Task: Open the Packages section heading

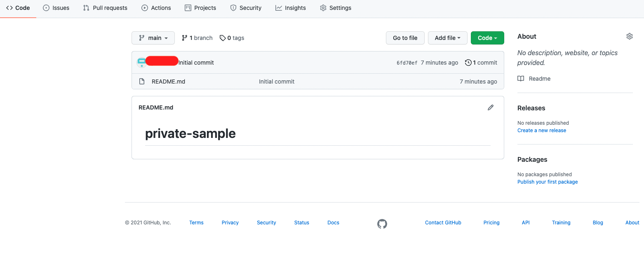Action: coord(532,159)
